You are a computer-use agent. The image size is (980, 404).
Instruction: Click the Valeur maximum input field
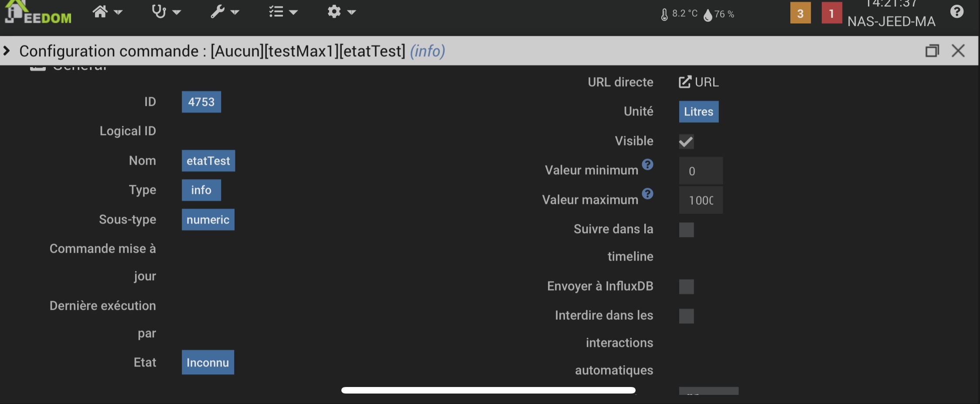click(x=701, y=200)
